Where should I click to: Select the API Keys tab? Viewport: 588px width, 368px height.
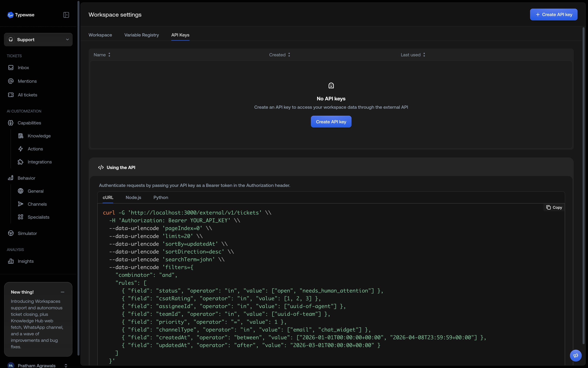180,35
